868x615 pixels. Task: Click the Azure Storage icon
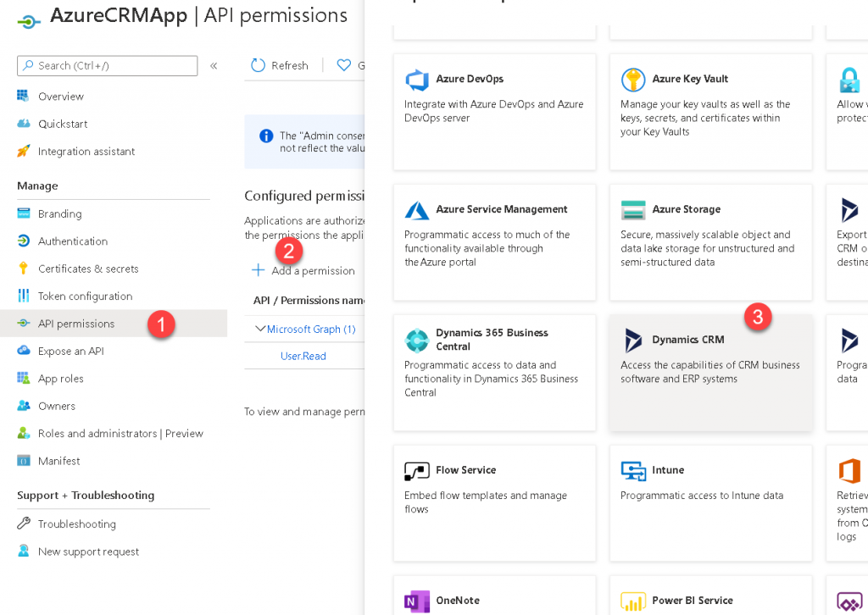[633, 209]
